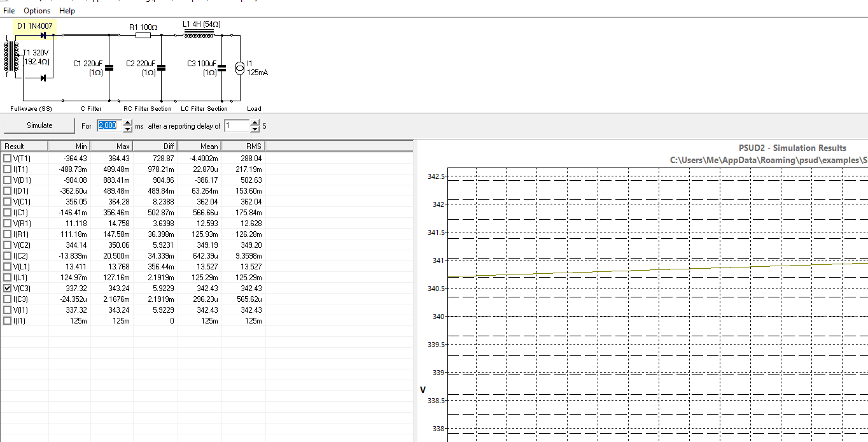The width and height of the screenshot is (868, 442).
Task: Enable the V(C1) trace checkbox
Action: (x=8, y=201)
